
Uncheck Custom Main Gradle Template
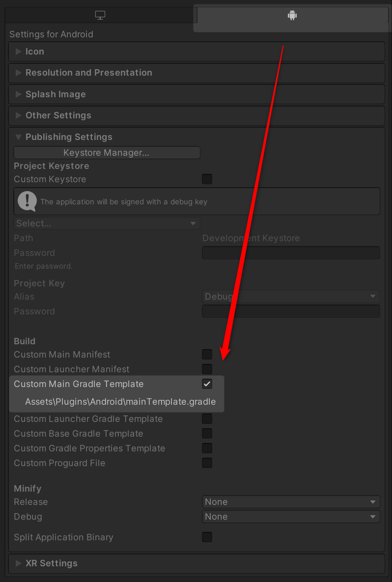[207, 384]
